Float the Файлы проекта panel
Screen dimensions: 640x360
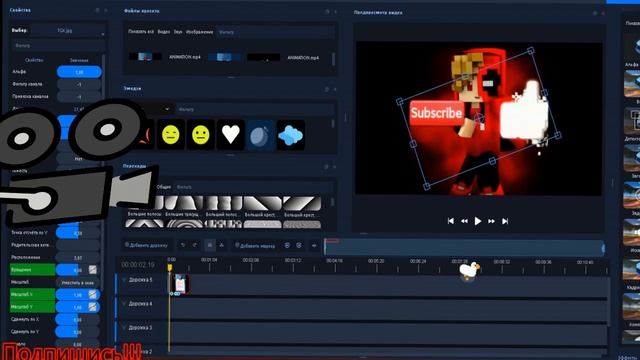pos(327,12)
